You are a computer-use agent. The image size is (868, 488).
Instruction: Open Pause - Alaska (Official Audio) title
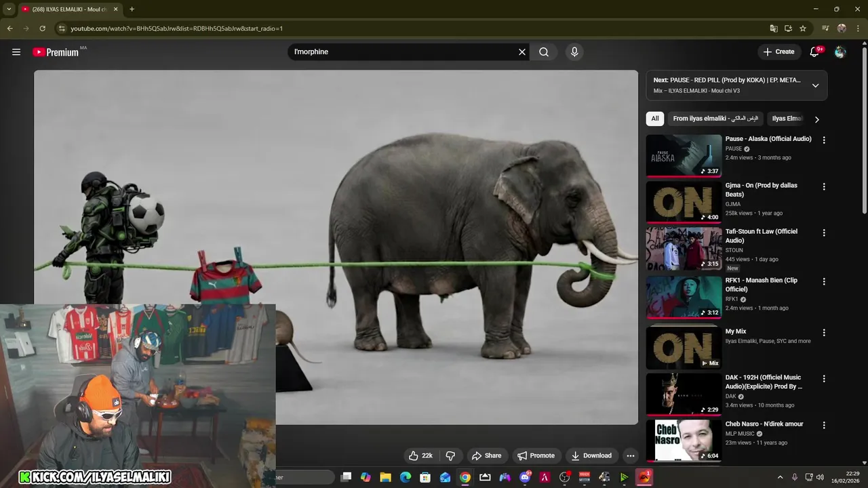point(768,139)
